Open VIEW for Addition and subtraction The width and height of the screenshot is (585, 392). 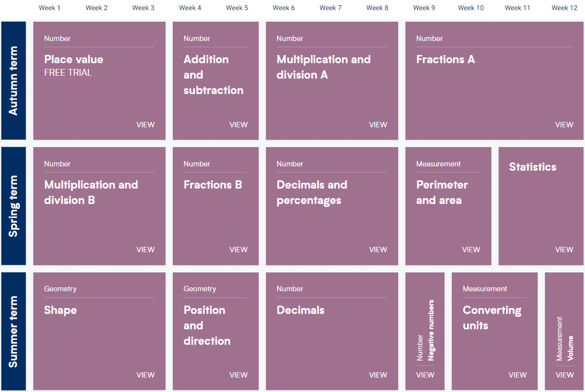(238, 124)
